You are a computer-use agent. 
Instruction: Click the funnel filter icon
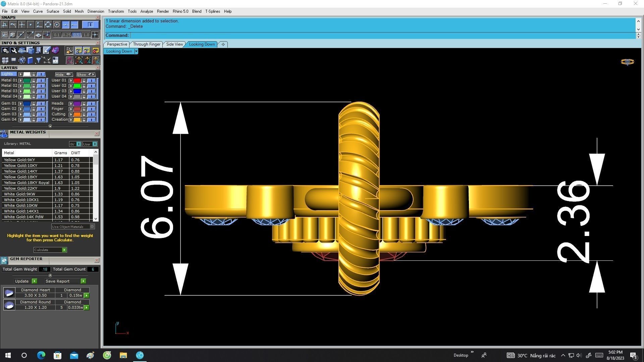coord(39,60)
